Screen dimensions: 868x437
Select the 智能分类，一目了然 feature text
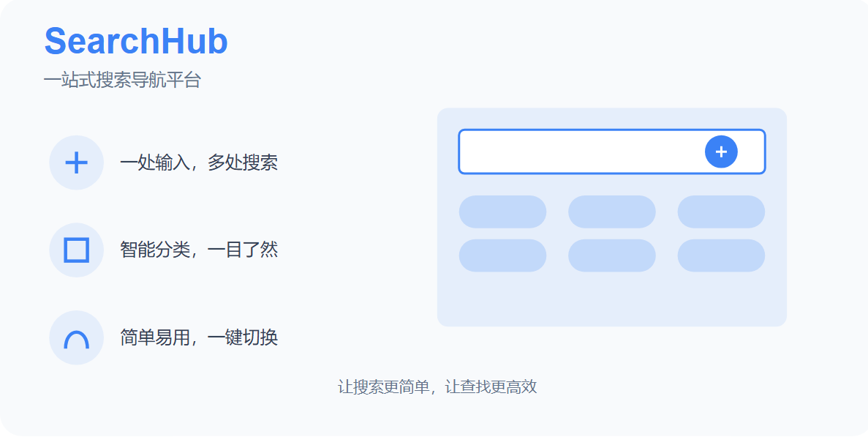pyautogui.click(x=199, y=250)
